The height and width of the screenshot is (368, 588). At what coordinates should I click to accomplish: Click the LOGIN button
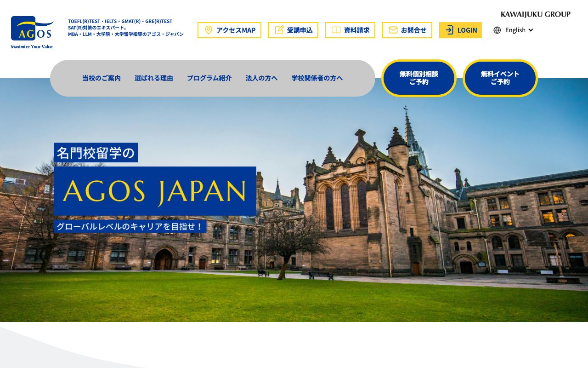pyautogui.click(x=460, y=30)
